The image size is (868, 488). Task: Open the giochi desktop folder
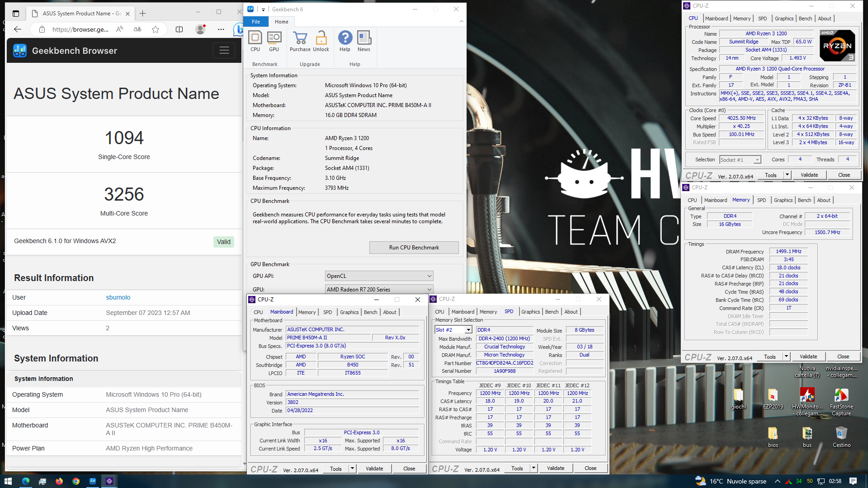coord(738,399)
